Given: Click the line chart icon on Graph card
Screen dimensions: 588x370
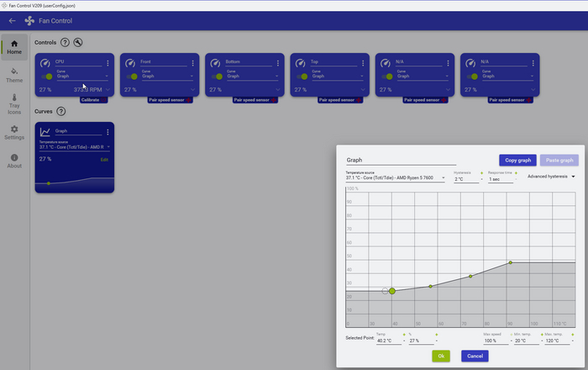Looking at the screenshot, I should coord(45,132).
